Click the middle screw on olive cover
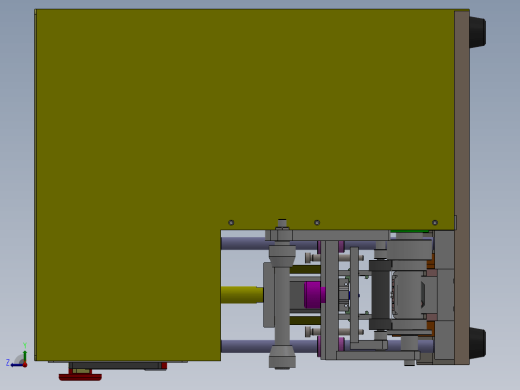This screenshot has height=390, width=520. click(x=317, y=222)
